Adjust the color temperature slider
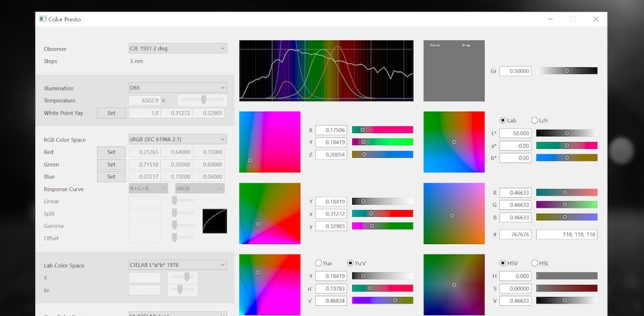 tap(202, 100)
